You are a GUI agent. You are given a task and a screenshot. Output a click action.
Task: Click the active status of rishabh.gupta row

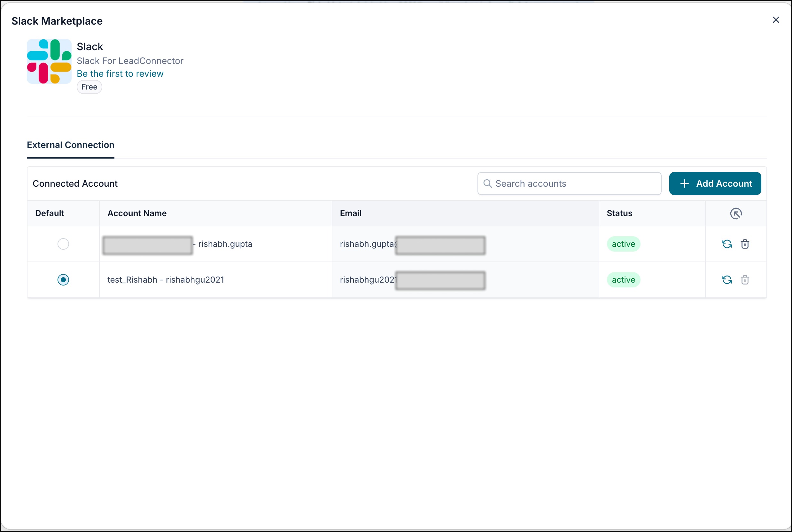[x=624, y=244]
